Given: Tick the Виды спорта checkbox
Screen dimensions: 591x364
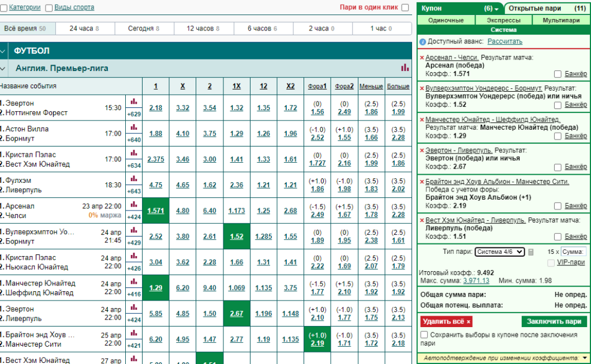Looking at the screenshot, I should [x=48, y=8].
